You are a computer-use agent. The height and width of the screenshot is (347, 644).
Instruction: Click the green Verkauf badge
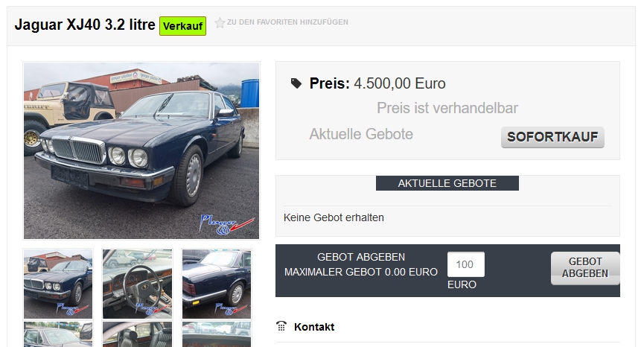(182, 26)
